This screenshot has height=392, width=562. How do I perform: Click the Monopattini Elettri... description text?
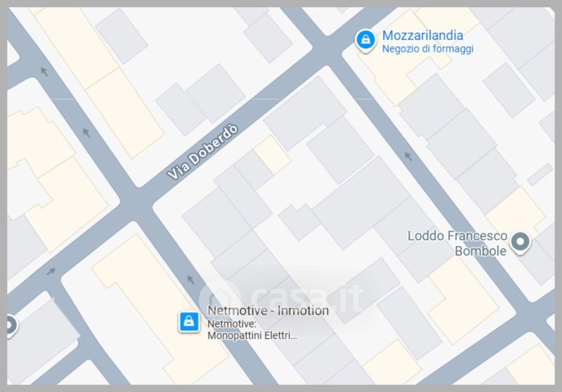point(252,336)
